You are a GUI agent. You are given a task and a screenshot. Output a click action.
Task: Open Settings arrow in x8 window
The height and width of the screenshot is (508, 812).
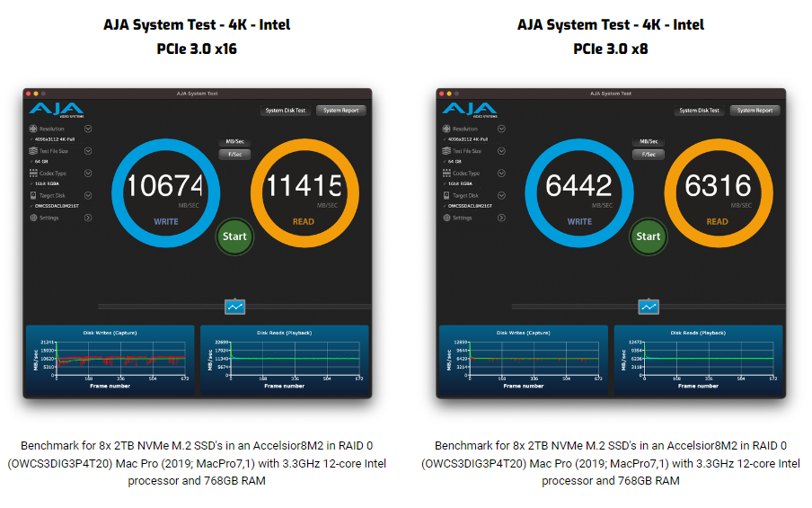point(501,218)
